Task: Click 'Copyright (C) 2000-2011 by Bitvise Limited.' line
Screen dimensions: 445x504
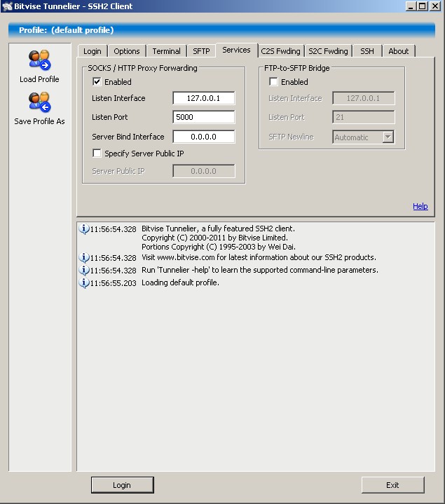Action: [214, 238]
